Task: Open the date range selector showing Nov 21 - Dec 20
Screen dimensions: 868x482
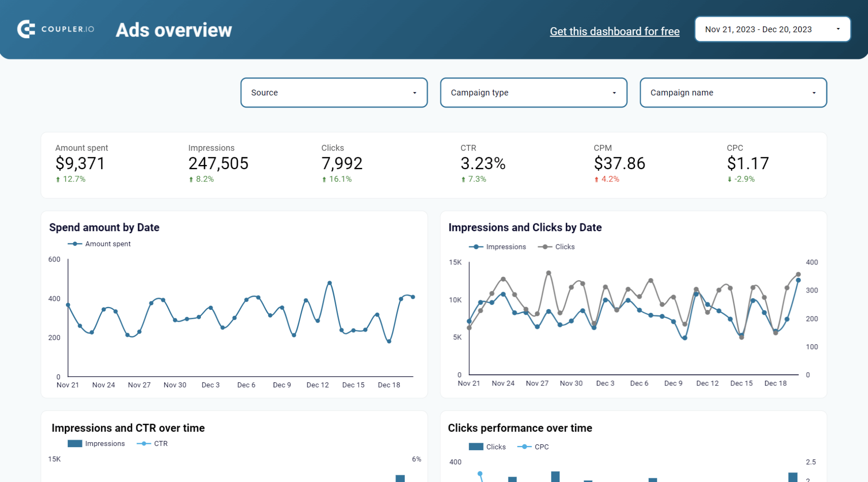Action: coord(772,29)
